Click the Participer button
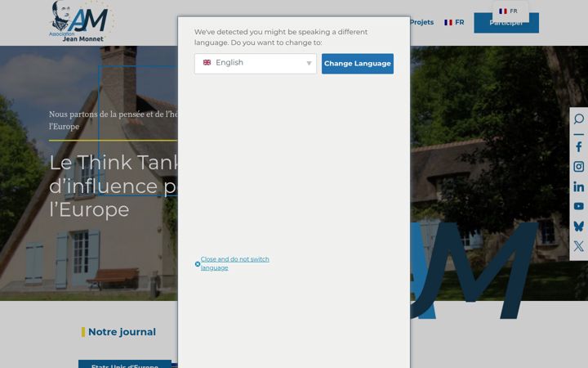Screen dimensions: 588x368 [506, 23]
